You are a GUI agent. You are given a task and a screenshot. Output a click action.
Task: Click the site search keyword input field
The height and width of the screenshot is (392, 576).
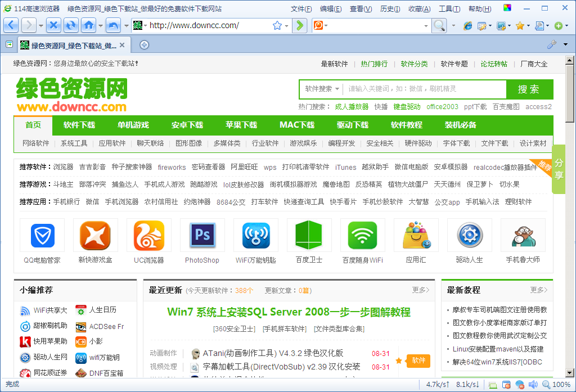pyautogui.click(x=424, y=89)
